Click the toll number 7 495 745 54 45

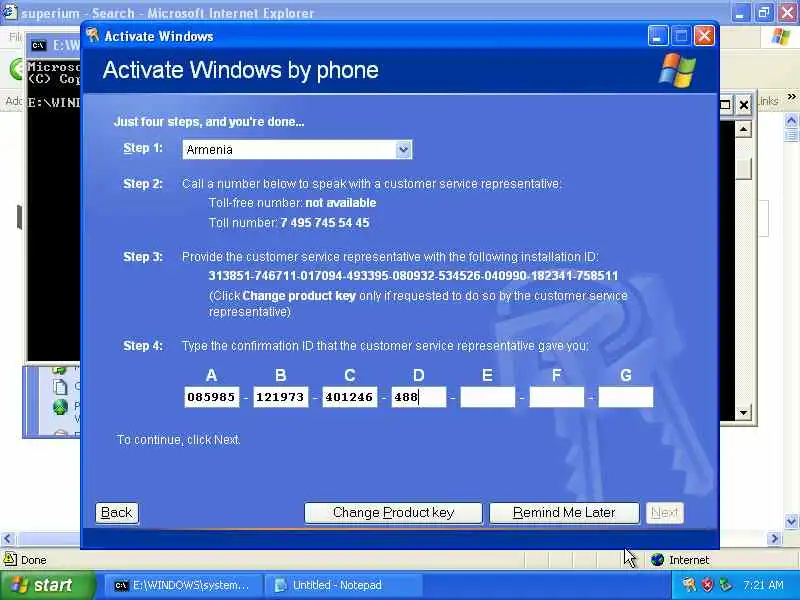click(325, 223)
